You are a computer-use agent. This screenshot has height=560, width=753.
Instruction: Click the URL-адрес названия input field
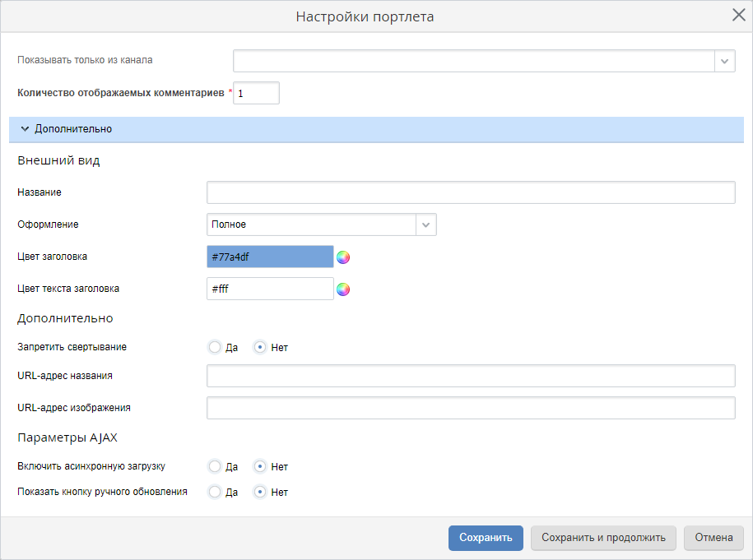coord(470,376)
